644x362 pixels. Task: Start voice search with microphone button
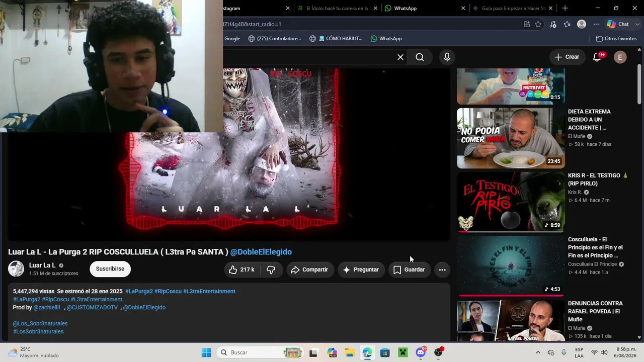pyautogui.click(x=447, y=57)
